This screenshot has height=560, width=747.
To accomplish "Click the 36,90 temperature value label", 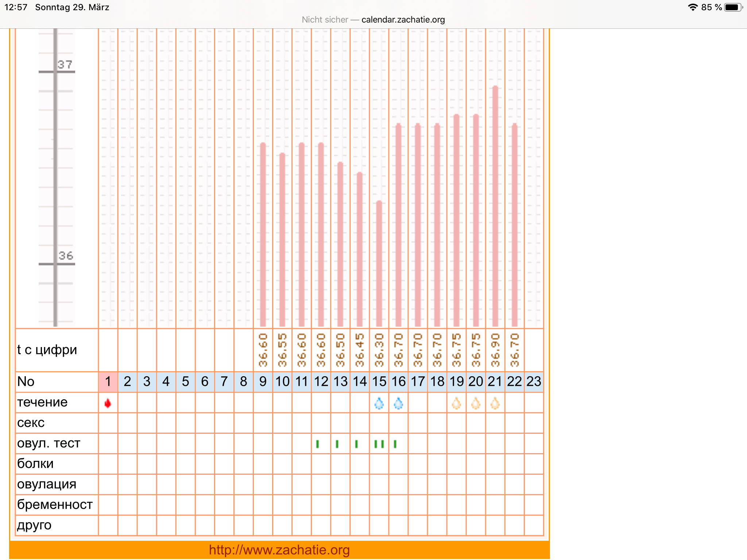I will pyautogui.click(x=495, y=350).
